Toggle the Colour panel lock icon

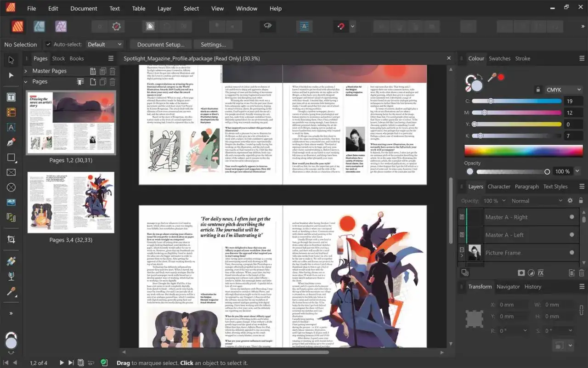[x=538, y=90]
